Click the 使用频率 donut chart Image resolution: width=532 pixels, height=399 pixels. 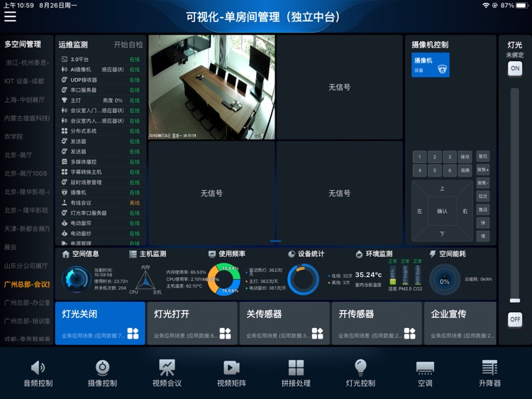pyautogui.click(x=224, y=279)
